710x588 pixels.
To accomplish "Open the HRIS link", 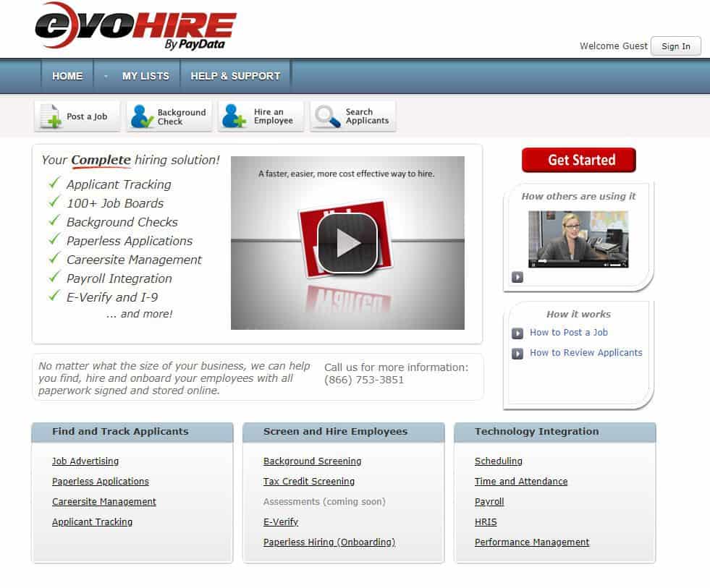I will click(x=486, y=522).
